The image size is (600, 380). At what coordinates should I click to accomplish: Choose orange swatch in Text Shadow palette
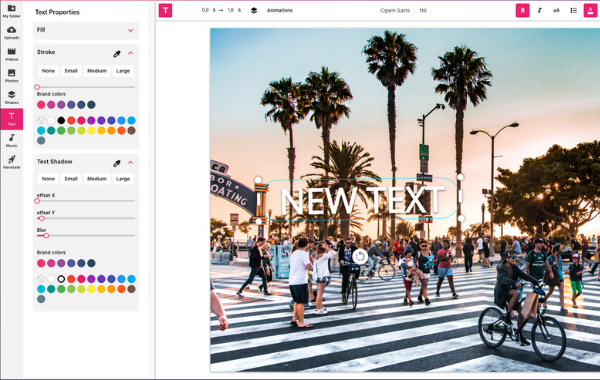coord(111,289)
